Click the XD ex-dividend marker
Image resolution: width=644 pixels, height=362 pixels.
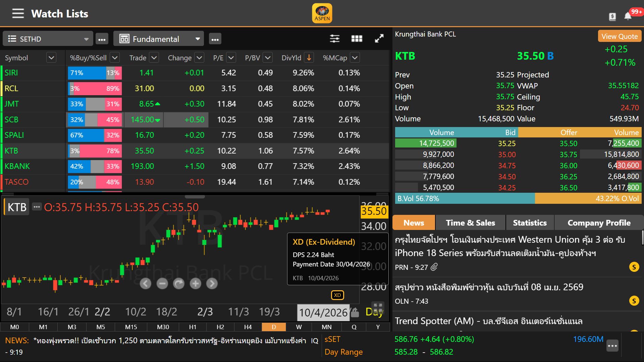click(337, 295)
